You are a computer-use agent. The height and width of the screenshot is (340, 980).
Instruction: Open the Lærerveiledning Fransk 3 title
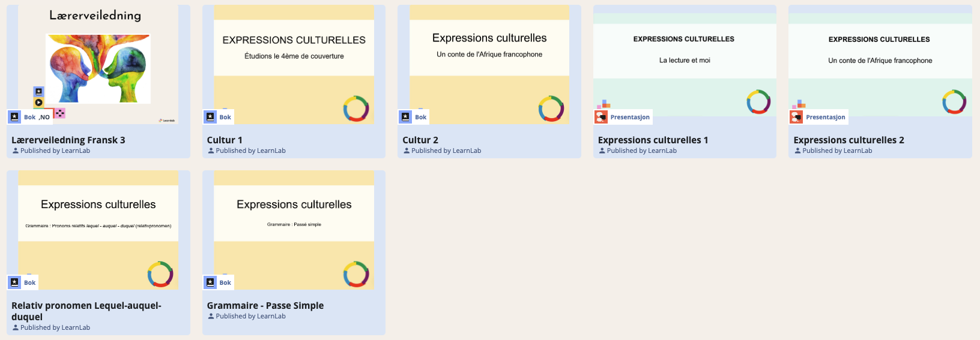pos(68,140)
